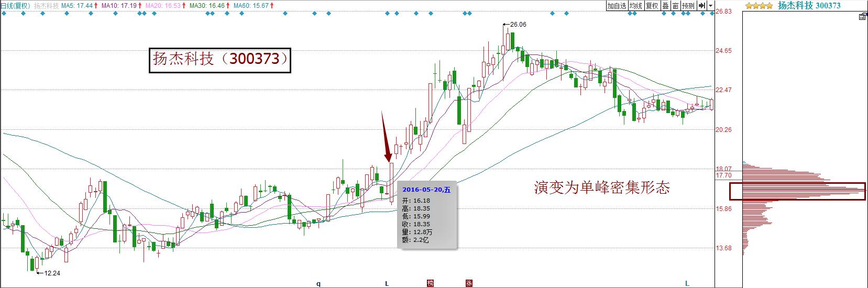The height and width of the screenshot is (288, 868).
Task: Click the 叠 overlay button
Action: tap(665, 6)
